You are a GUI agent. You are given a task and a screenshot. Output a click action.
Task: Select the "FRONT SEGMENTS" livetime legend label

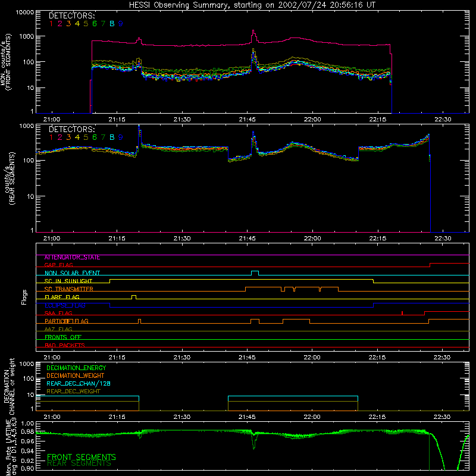point(82,457)
